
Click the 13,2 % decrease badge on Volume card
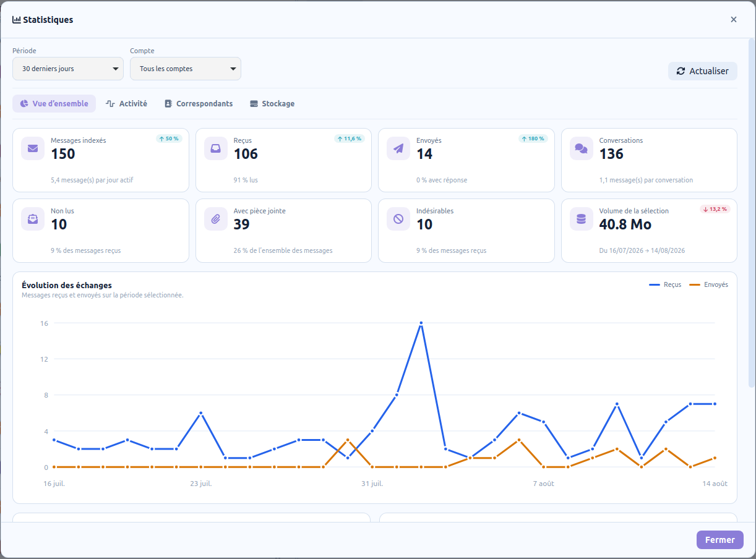tap(715, 209)
